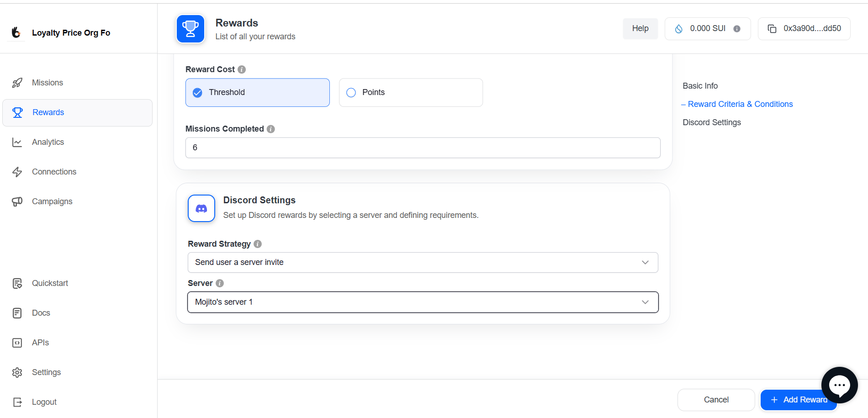Click the copy wallet address icon
The width and height of the screenshot is (868, 418).
coord(772,29)
